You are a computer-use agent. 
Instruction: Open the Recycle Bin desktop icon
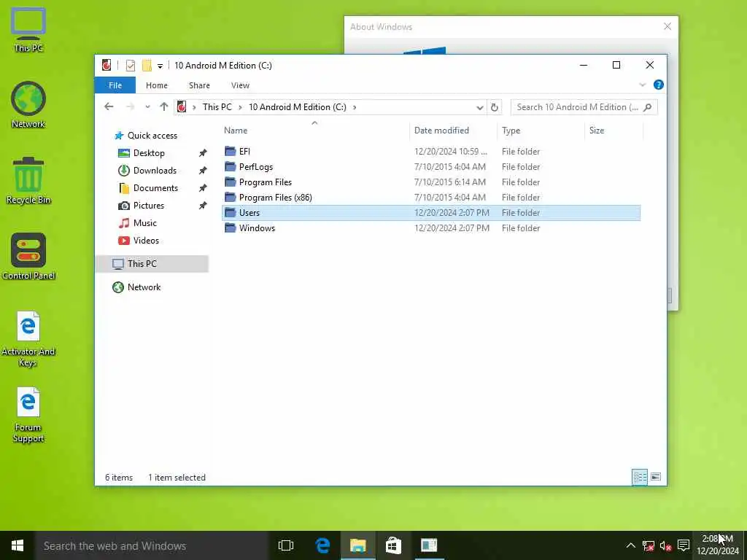pyautogui.click(x=28, y=181)
